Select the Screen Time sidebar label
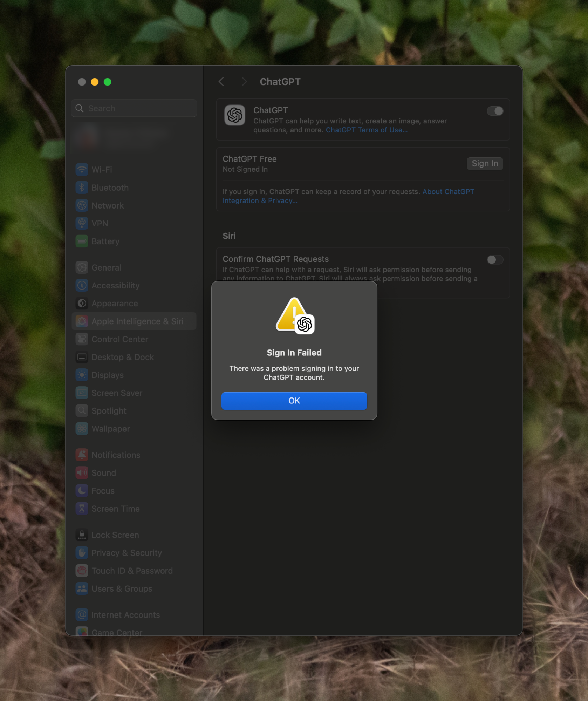588x701 pixels. 116,509
